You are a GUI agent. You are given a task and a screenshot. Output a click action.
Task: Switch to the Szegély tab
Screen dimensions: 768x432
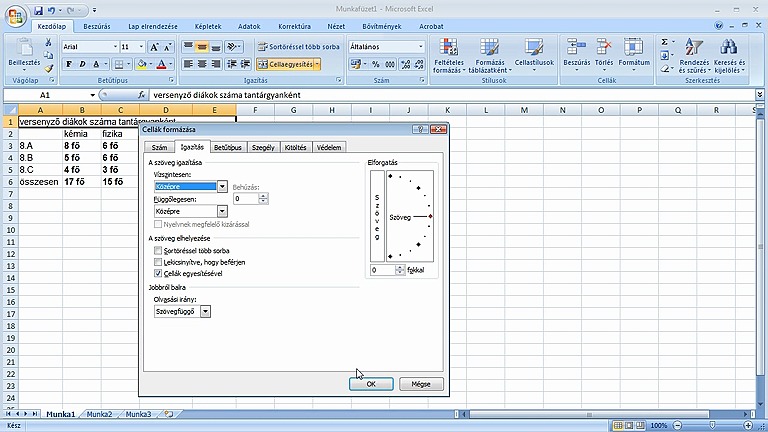[x=263, y=147]
